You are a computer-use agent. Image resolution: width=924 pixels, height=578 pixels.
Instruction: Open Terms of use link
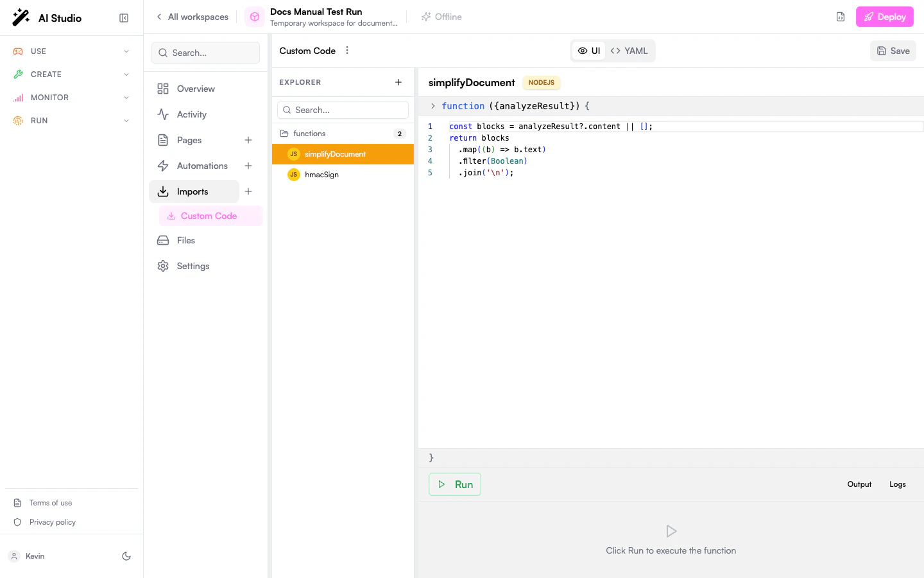[x=50, y=503]
